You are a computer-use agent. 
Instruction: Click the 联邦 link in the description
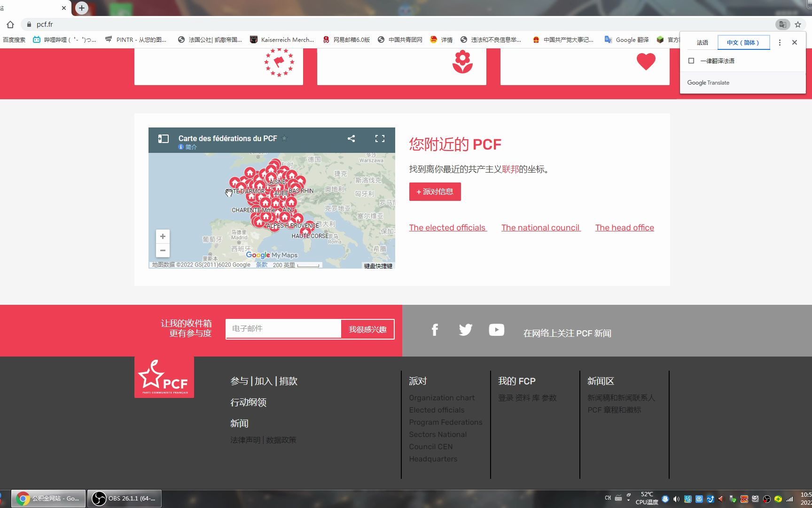[x=510, y=169]
